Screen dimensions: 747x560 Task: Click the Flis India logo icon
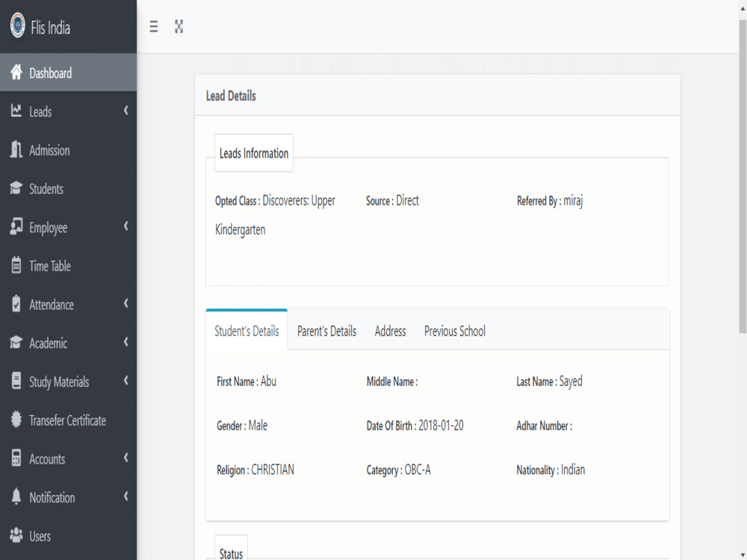[x=18, y=25]
